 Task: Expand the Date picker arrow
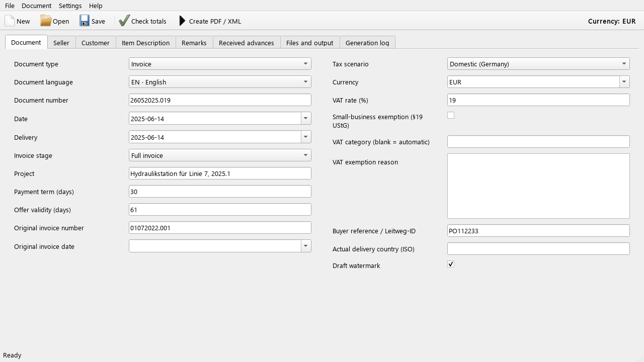(306, 119)
